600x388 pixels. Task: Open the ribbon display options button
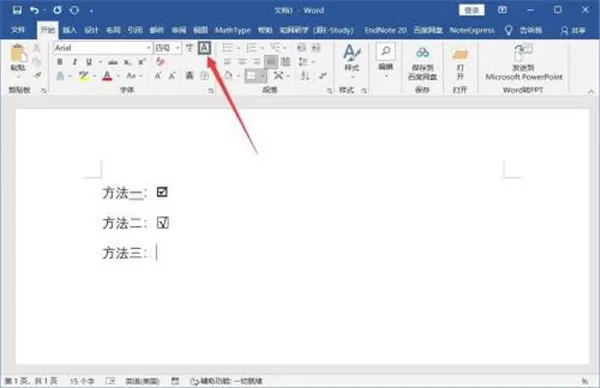click(x=502, y=10)
